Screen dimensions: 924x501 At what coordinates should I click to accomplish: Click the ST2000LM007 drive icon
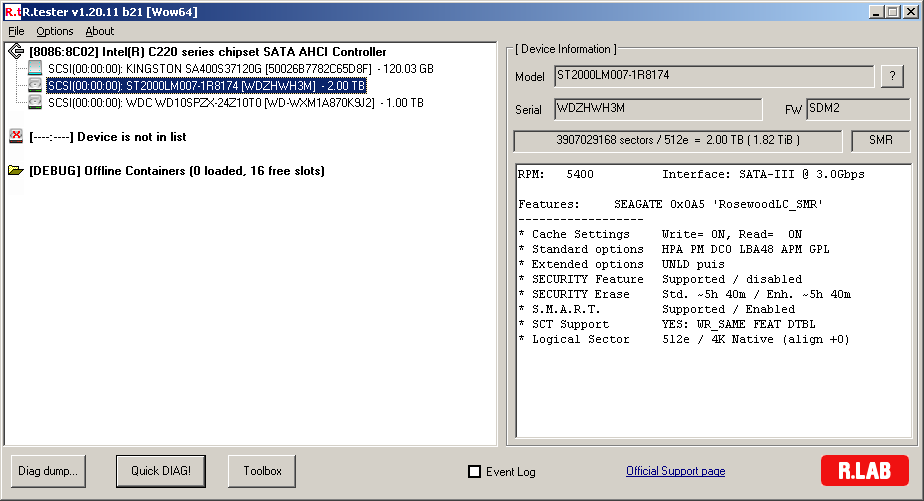pyautogui.click(x=35, y=85)
